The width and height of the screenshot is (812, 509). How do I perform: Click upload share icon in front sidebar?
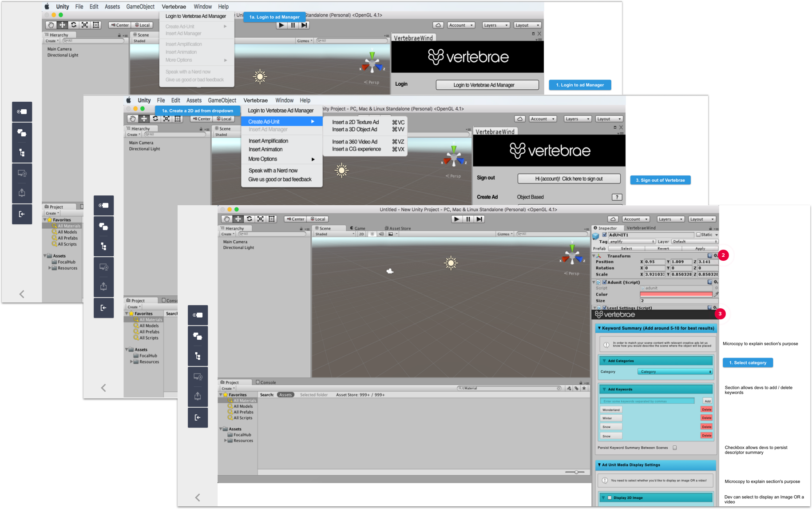pos(198,397)
